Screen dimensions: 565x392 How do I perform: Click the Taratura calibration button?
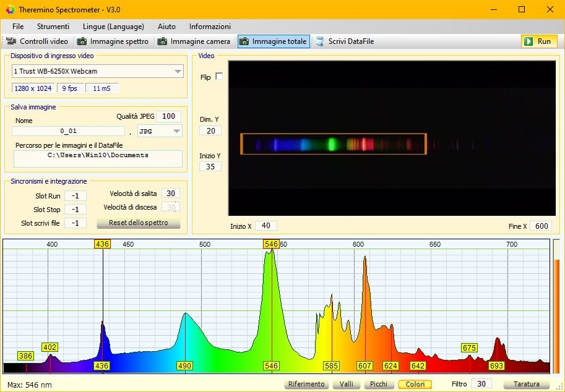[526, 384]
